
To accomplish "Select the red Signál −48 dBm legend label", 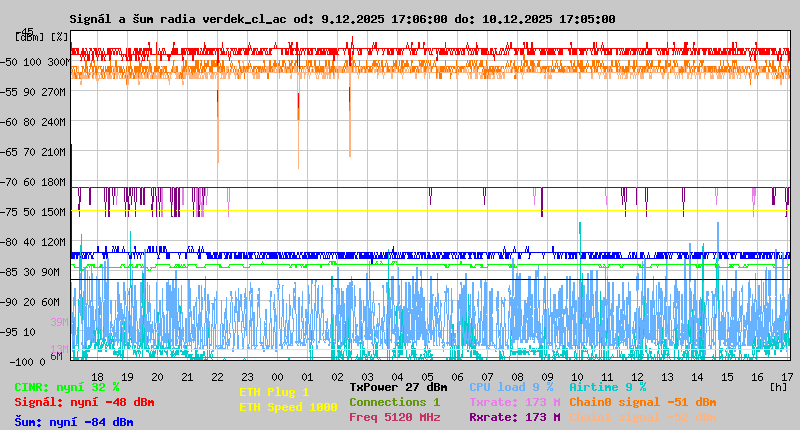I will [x=84, y=402].
